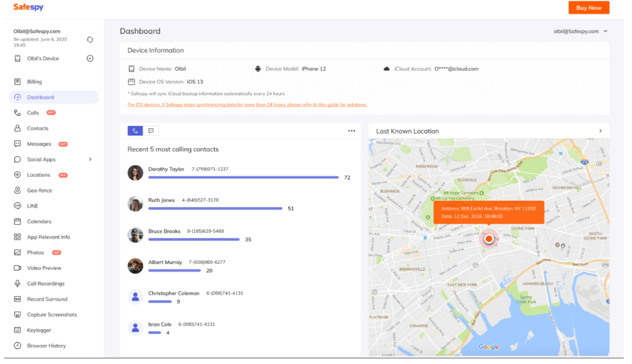
Task: Expand the Olbil's Device dropdown
Action: click(90, 58)
